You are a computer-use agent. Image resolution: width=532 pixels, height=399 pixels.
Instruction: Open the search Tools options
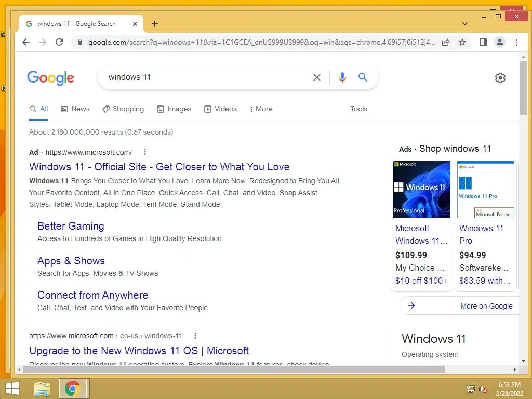(x=358, y=109)
